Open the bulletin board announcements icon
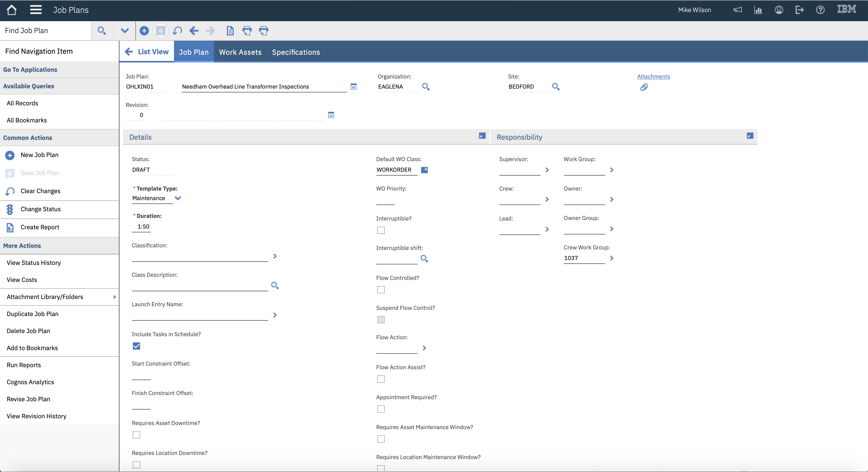 tap(738, 10)
